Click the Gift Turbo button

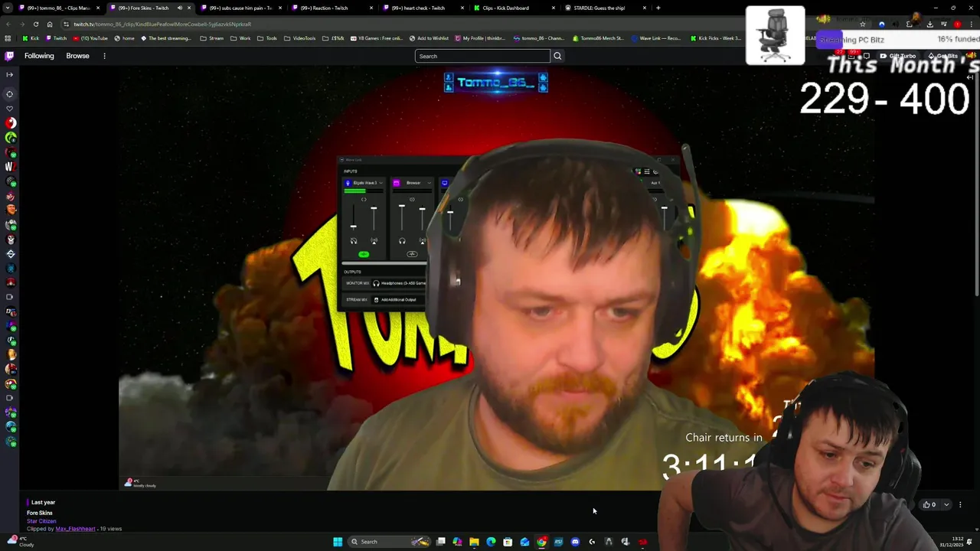pos(897,56)
